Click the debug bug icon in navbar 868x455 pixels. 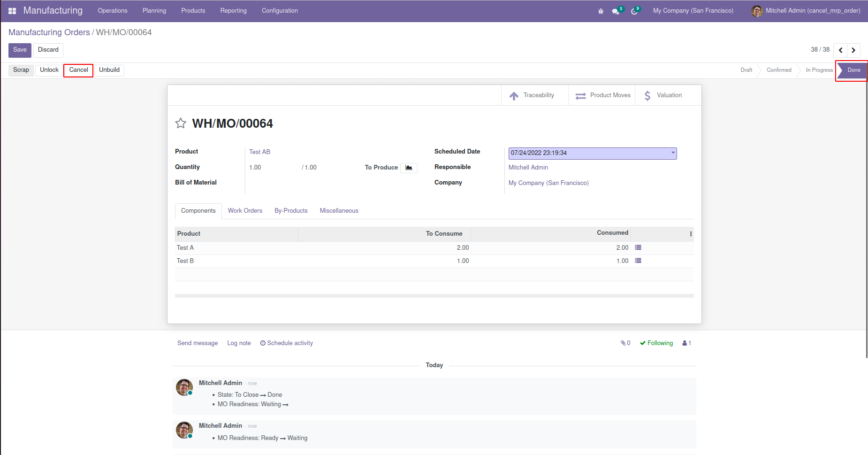[601, 11]
